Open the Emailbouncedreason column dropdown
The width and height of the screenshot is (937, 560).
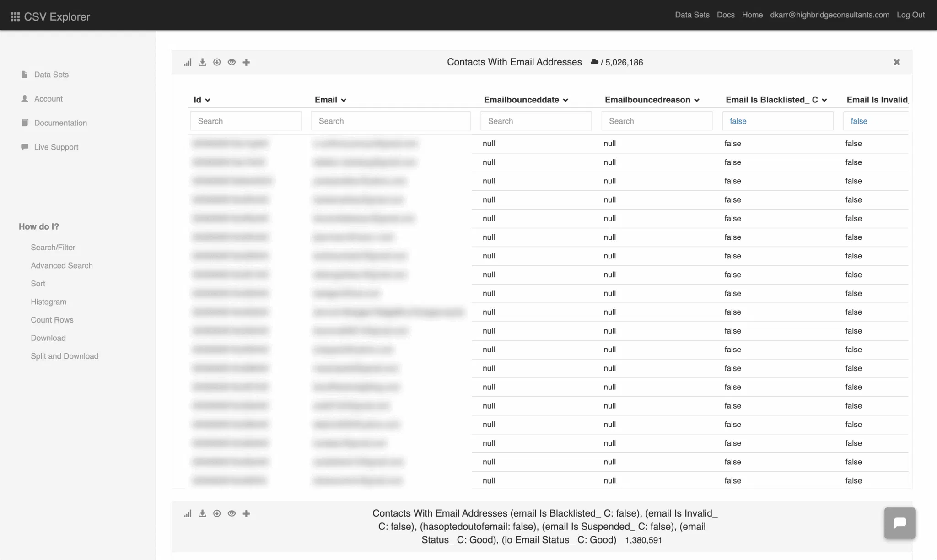pyautogui.click(x=697, y=100)
